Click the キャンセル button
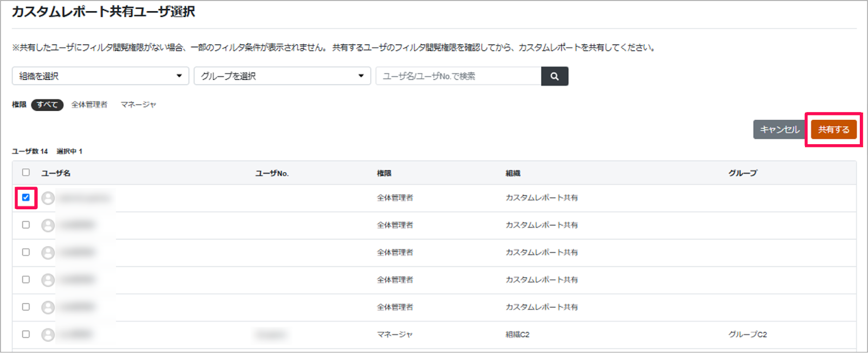The height and width of the screenshot is (353, 868). [x=780, y=130]
